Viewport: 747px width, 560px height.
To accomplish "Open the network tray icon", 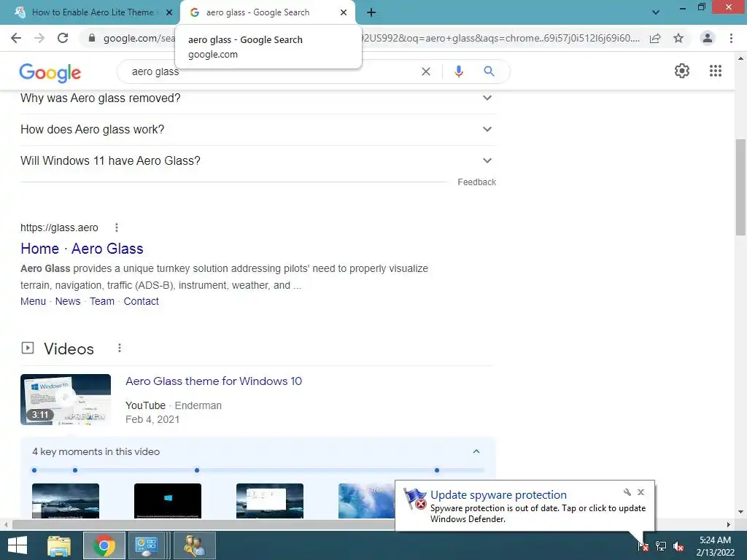I will point(661,545).
